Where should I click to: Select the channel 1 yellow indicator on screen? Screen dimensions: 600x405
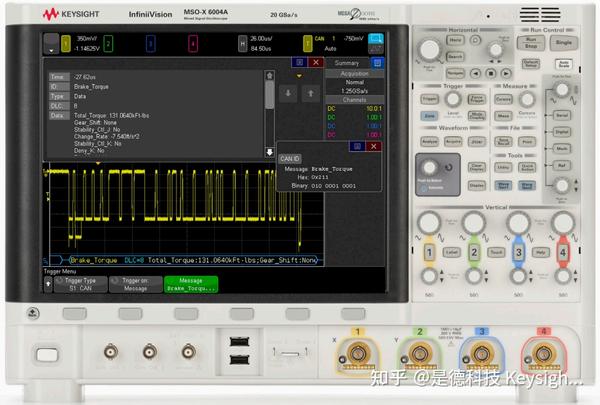(x=66, y=43)
